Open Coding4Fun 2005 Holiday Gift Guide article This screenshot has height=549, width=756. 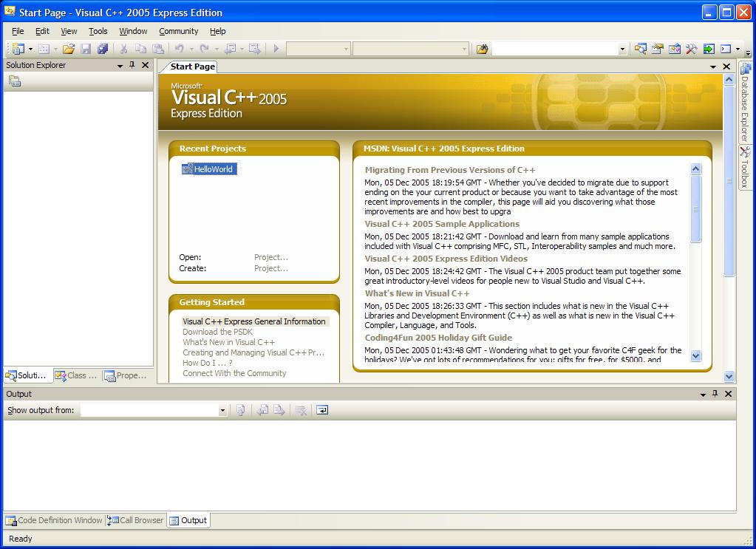(438, 338)
